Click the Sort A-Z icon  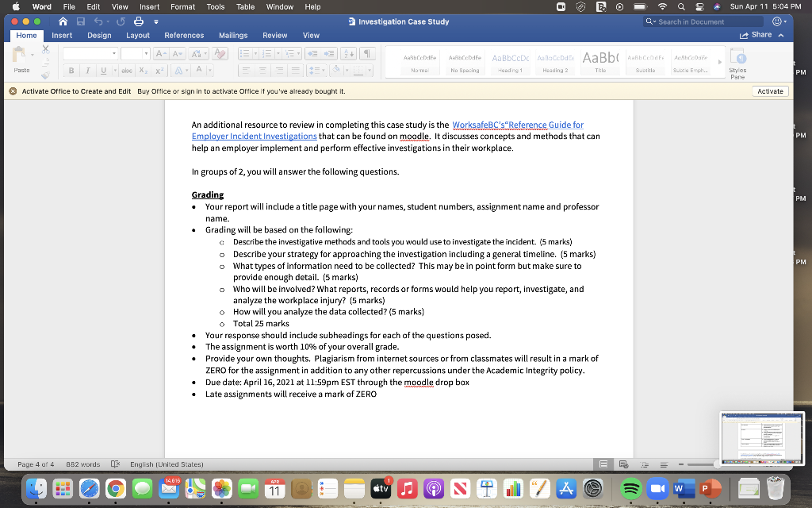347,53
